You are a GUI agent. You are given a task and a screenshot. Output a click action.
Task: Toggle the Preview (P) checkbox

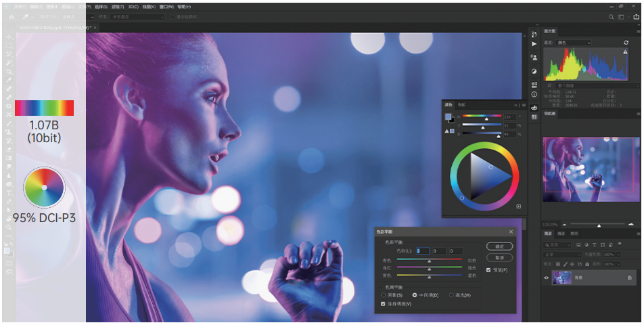point(488,270)
